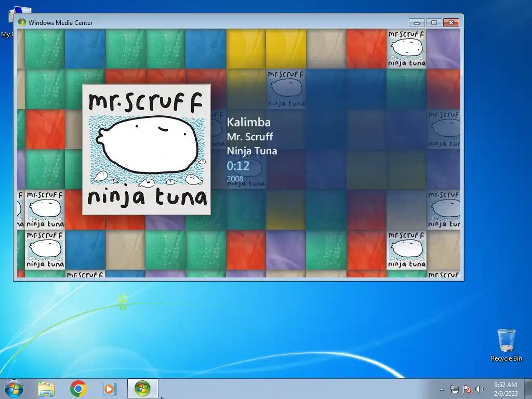Open the clock showing 9:52 AM
This screenshot has height=399, width=532.
click(x=506, y=389)
